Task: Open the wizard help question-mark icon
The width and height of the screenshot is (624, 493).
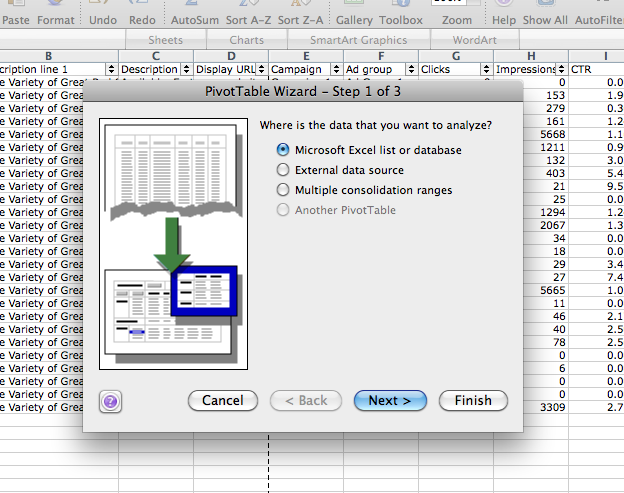Action: pyautogui.click(x=111, y=401)
